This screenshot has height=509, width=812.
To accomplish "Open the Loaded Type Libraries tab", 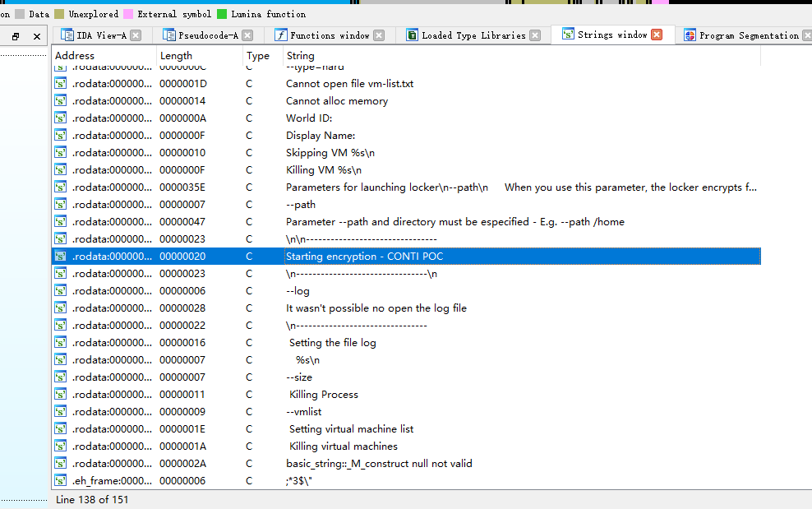I will pyautogui.click(x=473, y=35).
